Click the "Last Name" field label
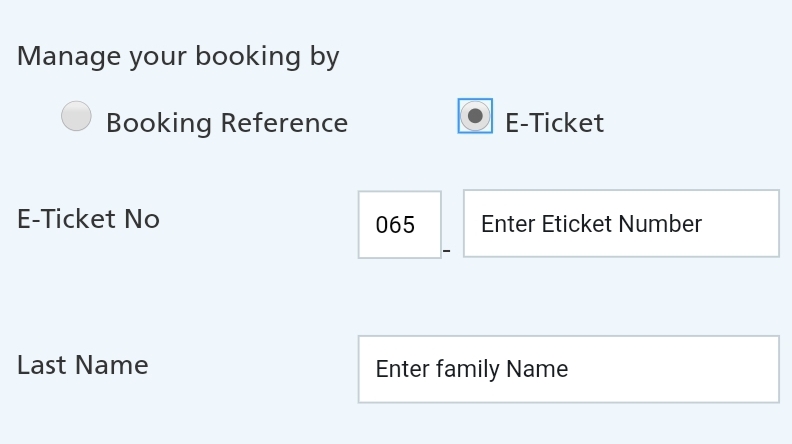 (x=83, y=365)
